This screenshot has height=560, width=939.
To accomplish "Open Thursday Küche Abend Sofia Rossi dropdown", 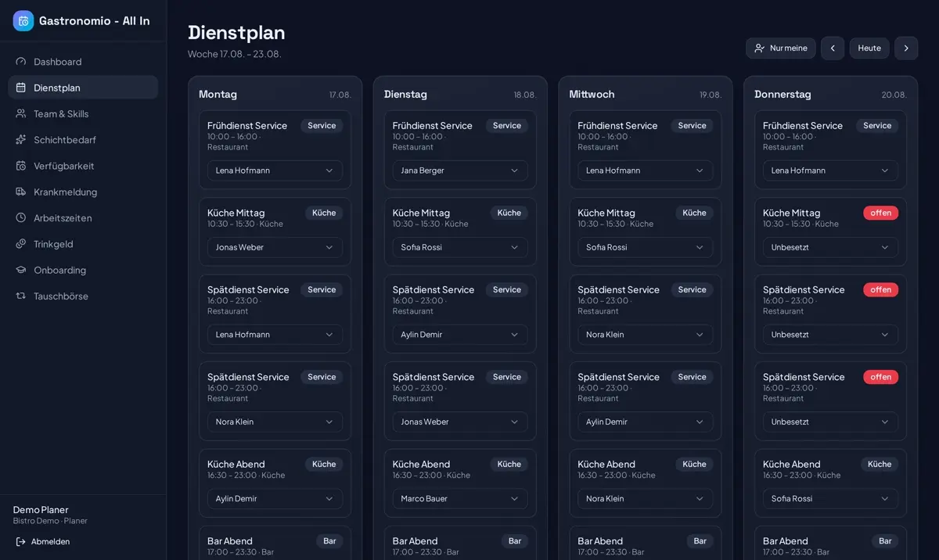I will coord(830,498).
